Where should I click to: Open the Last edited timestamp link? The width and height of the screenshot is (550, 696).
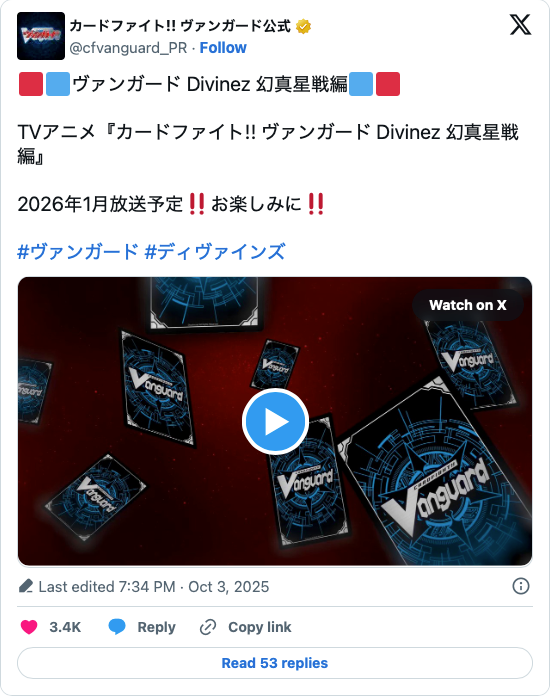pyautogui.click(x=154, y=586)
